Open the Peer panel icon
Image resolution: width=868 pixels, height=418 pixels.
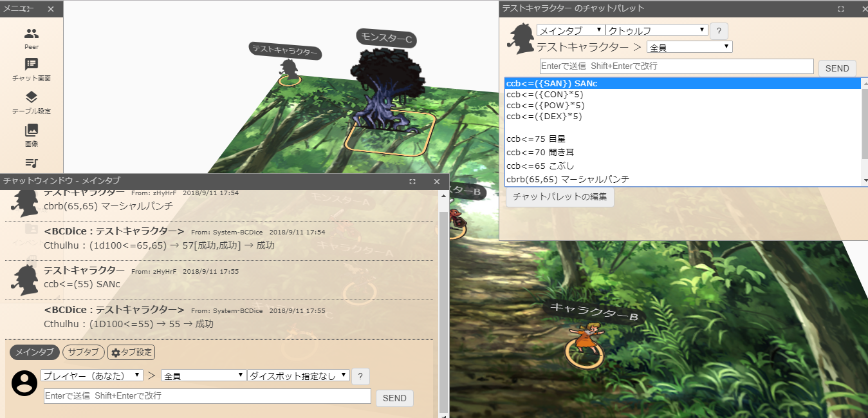click(x=32, y=33)
